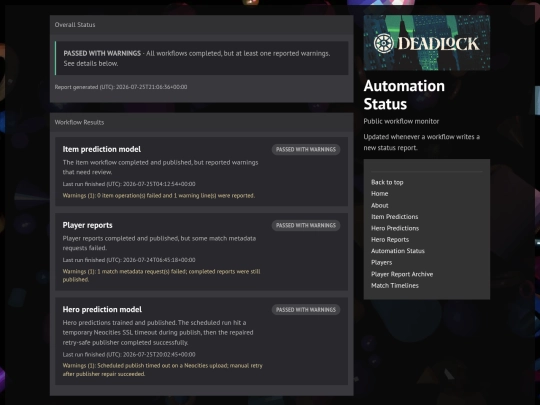Click the Workflow Results section header
This screenshot has width=540, height=405.
[x=201, y=122]
